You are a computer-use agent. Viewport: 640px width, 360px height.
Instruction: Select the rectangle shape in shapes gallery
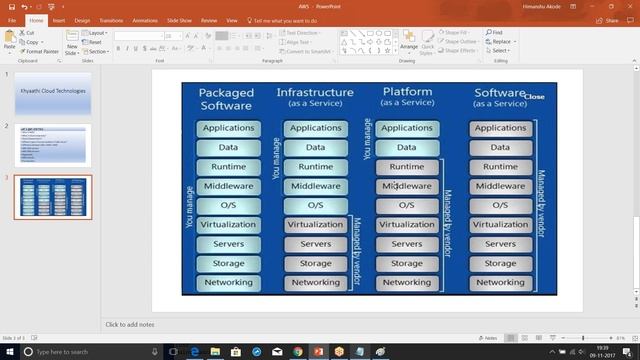370,33
